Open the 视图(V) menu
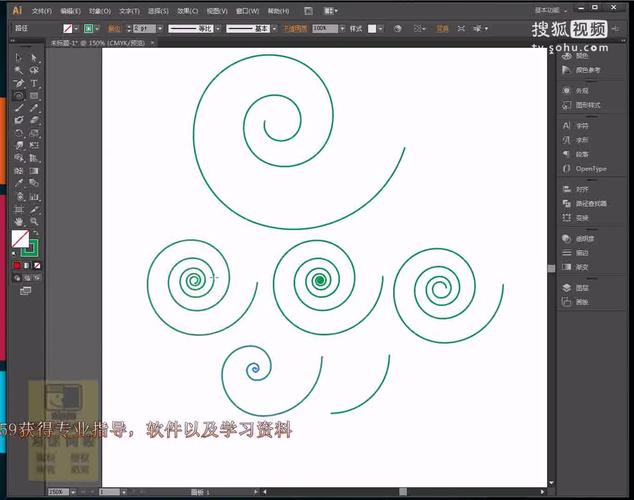634x500 pixels. pos(217,11)
